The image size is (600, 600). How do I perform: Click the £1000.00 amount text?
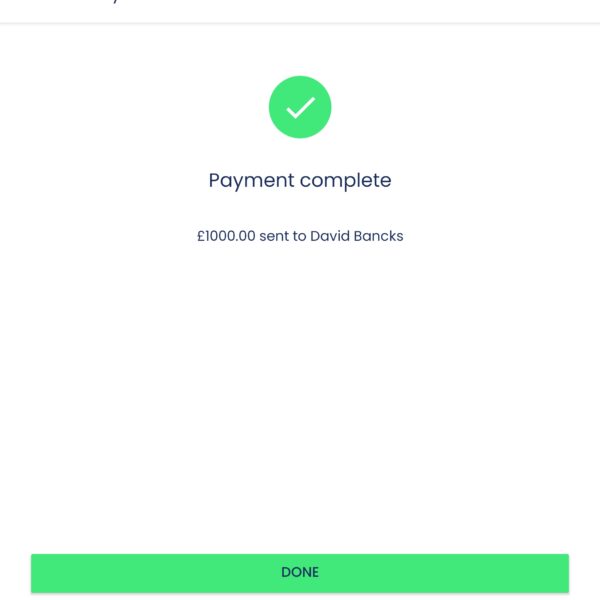226,237
